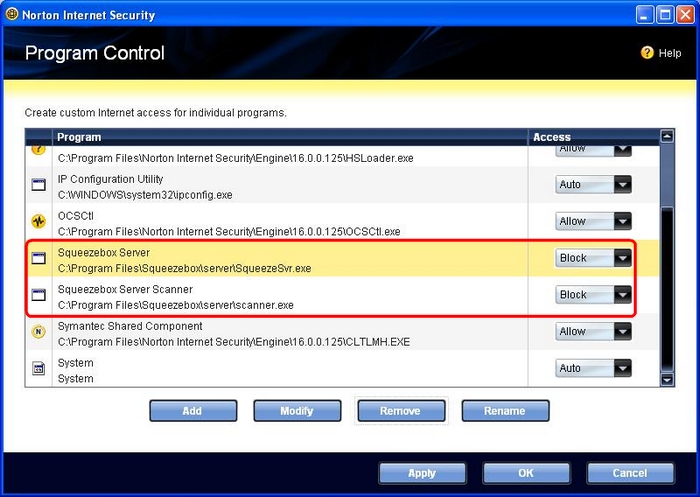Image resolution: width=700 pixels, height=497 pixels.
Task: Click the SqueezeSvr.exe path text
Action: click(x=184, y=269)
